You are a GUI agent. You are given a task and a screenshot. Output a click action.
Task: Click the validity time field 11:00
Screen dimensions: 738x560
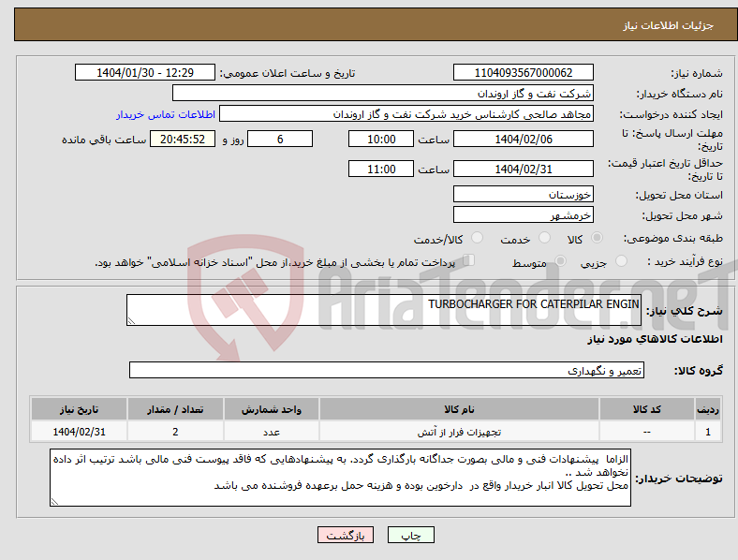(x=381, y=169)
